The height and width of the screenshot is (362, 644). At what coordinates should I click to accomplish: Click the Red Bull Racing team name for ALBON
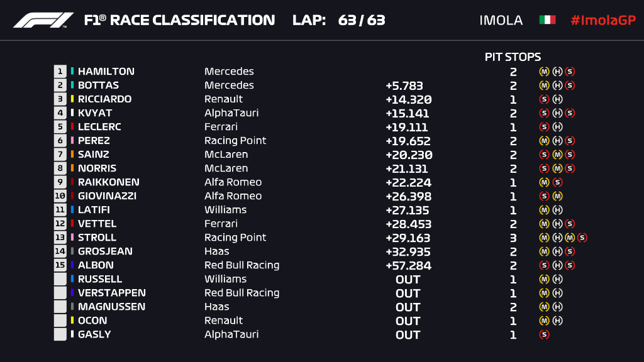[x=241, y=265]
